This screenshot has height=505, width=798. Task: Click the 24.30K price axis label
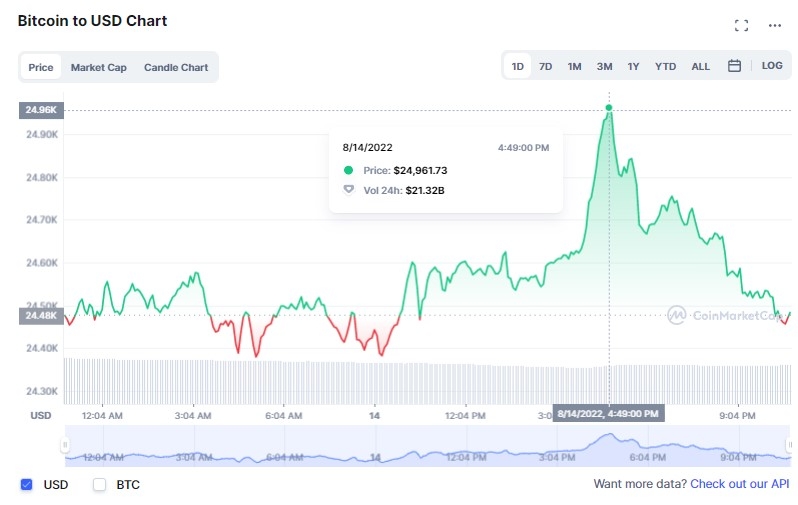42,391
